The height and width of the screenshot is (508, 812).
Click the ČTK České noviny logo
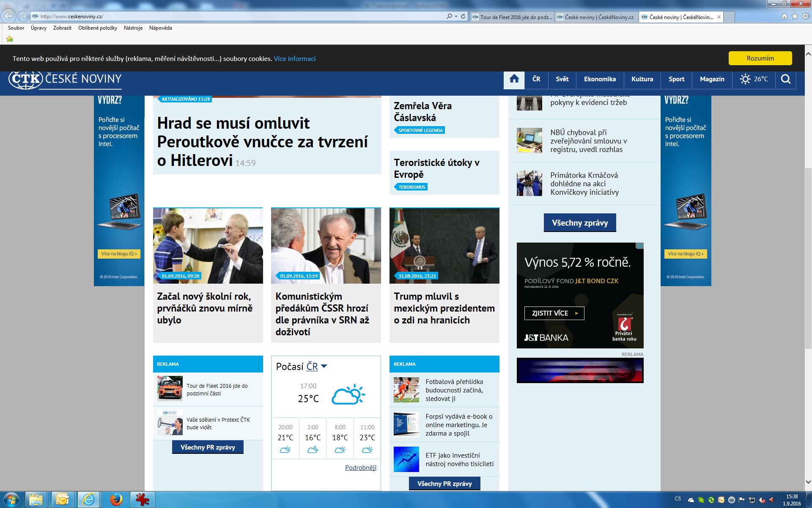65,80
